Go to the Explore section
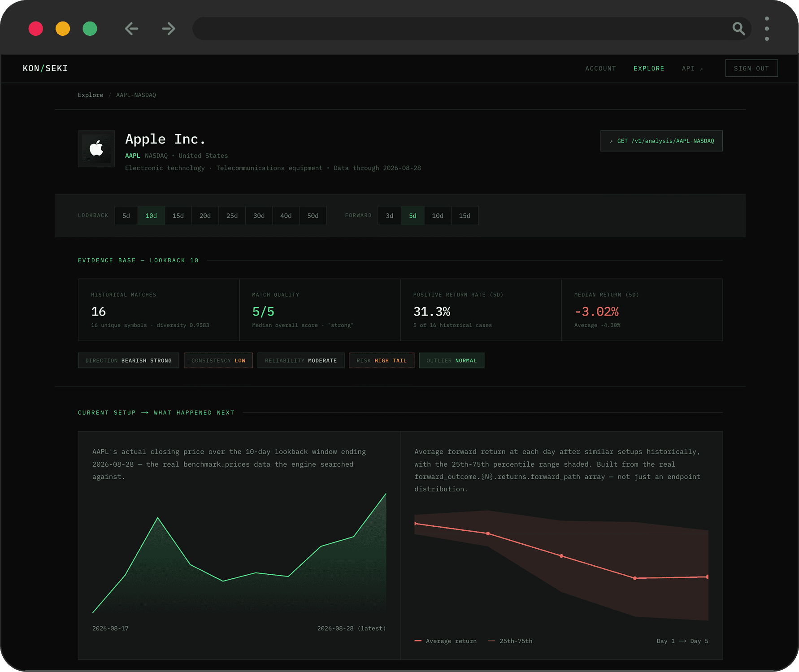This screenshot has height=672, width=799. pos(649,69)
